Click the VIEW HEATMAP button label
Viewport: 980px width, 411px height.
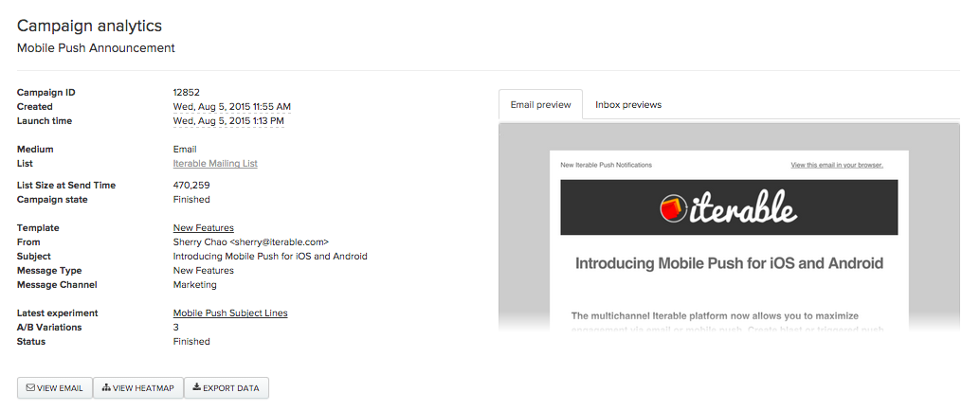[143, 388]
